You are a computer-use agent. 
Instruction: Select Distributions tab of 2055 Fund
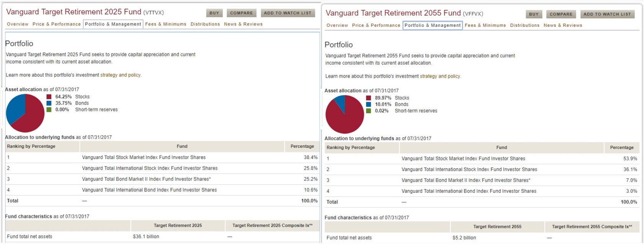(525, 25)
